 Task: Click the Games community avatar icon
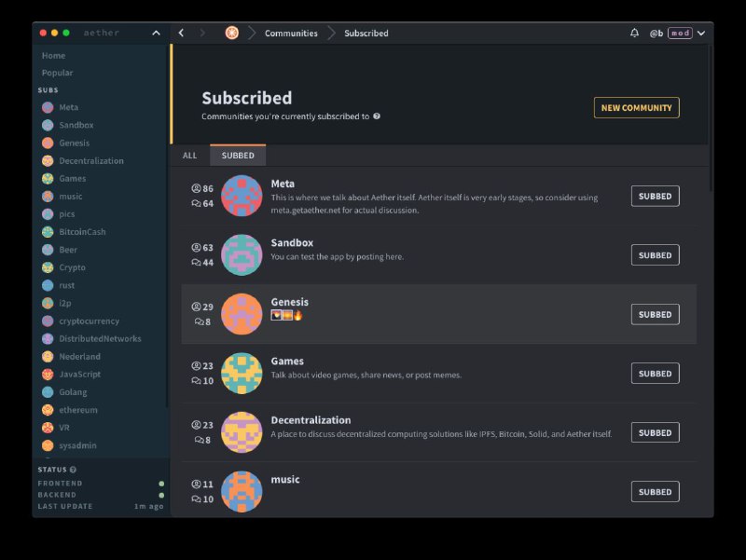click(x=242, y=373)
